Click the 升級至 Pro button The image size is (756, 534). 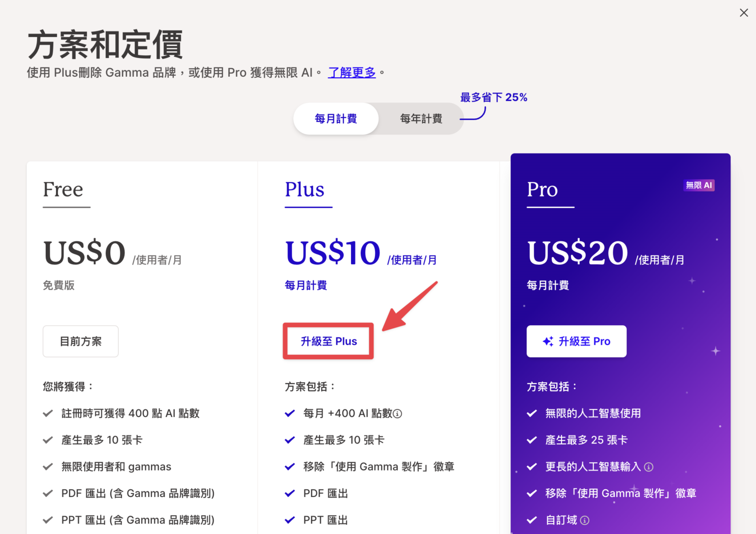pyautogui.click(x=576, y=341)
